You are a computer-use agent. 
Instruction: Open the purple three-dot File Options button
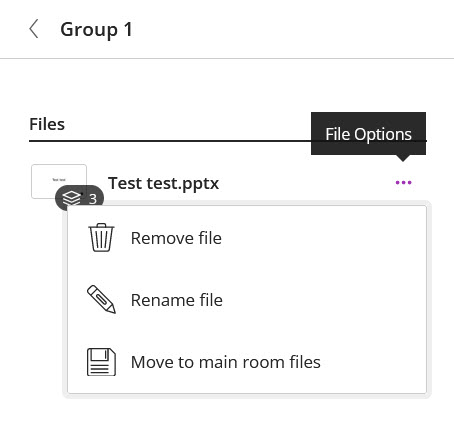(403, 182)
